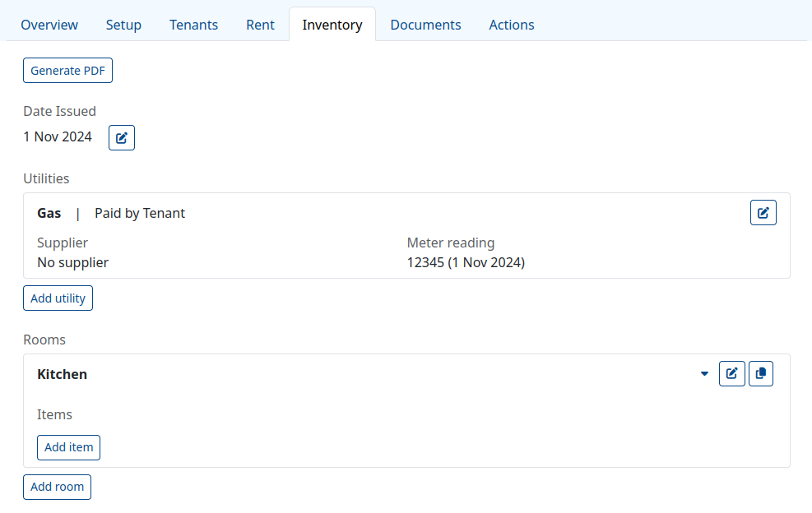Open the Rent tab
The height and width of the screenshot is (513, 812).
coord(260,25)
